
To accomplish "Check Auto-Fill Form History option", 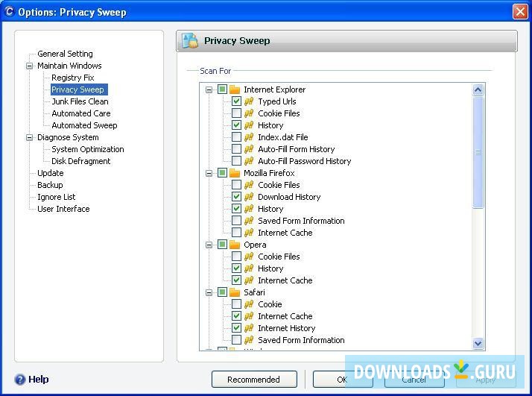I will (x=236, y=149).
